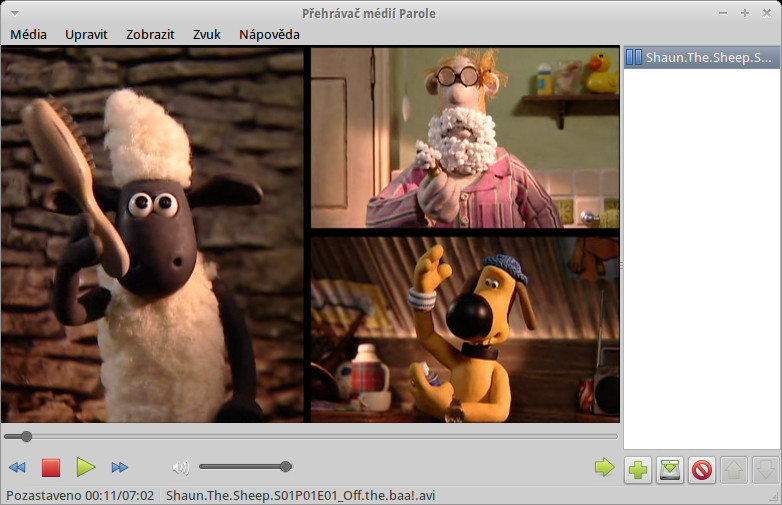
Task: Select Shaun.The.Sheep.S... playlist entry
Action: (x=701, y=57)
